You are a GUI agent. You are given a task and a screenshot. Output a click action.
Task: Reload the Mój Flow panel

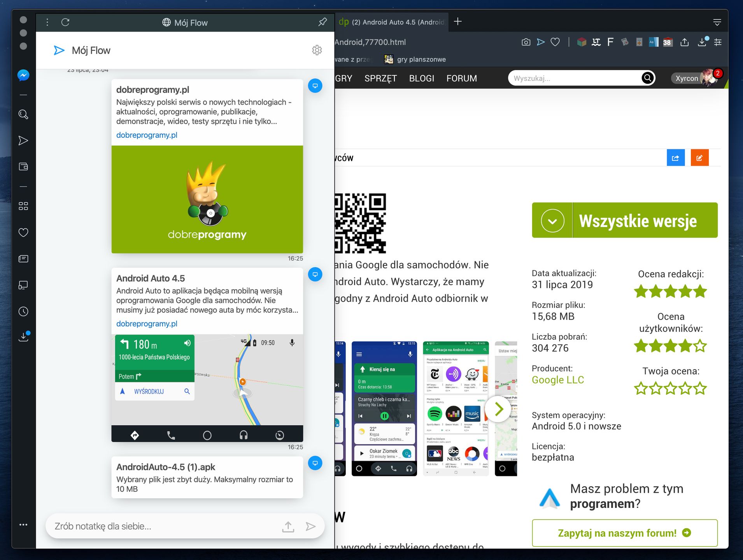click(x=65, y=22)
